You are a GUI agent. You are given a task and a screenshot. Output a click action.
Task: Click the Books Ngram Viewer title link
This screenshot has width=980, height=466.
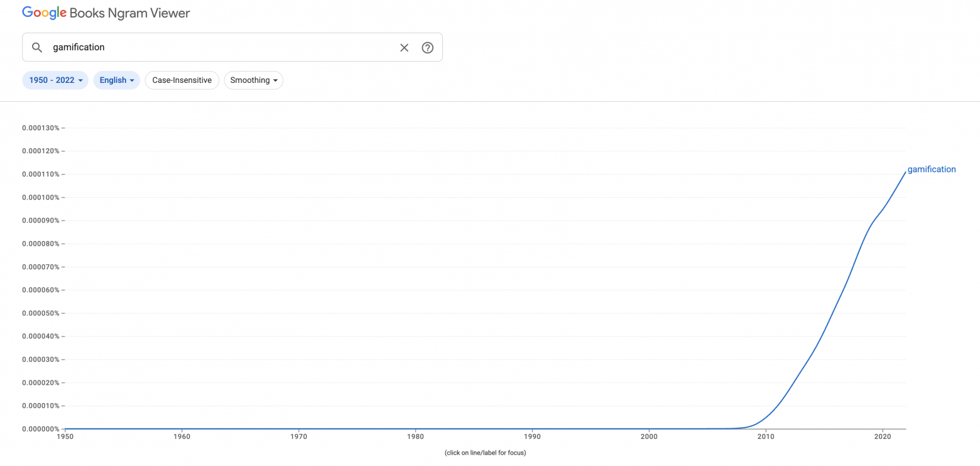pyautogui.click(x=129, y=13)
